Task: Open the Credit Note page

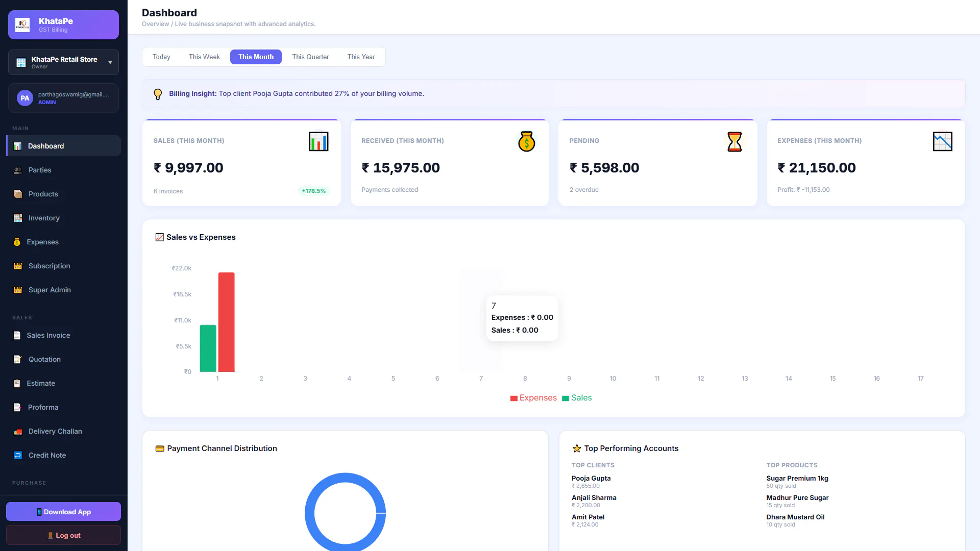Action: click(x=63, y=455)
